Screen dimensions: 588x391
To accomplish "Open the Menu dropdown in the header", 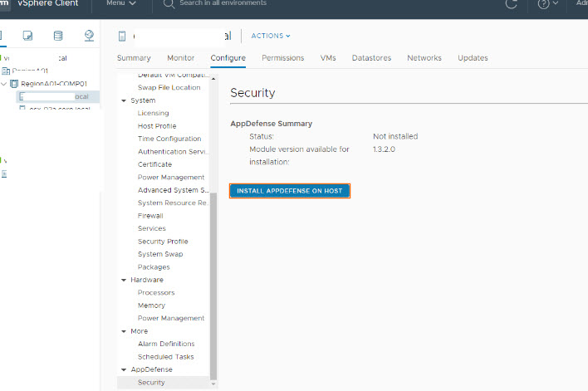I will 121,3.
